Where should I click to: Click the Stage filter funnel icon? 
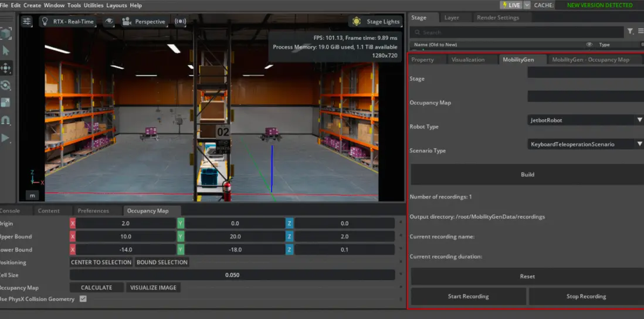[x=630, y=32]
